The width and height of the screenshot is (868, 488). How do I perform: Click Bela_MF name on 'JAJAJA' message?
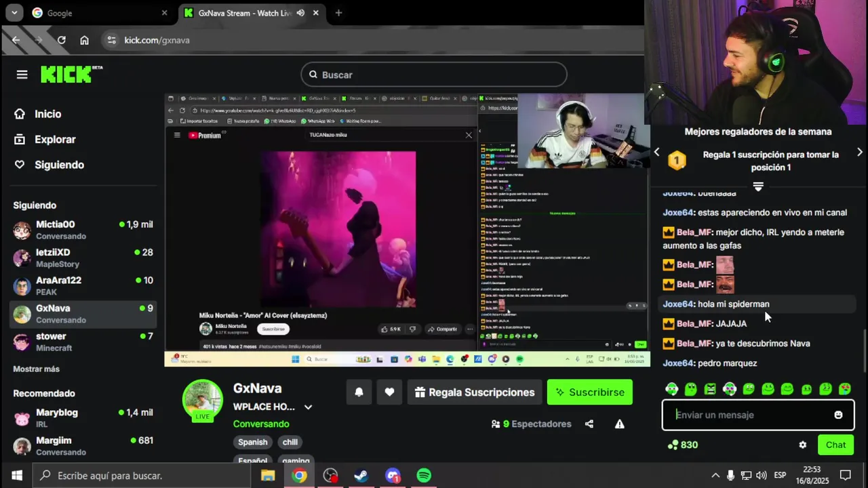click(695, 324)
